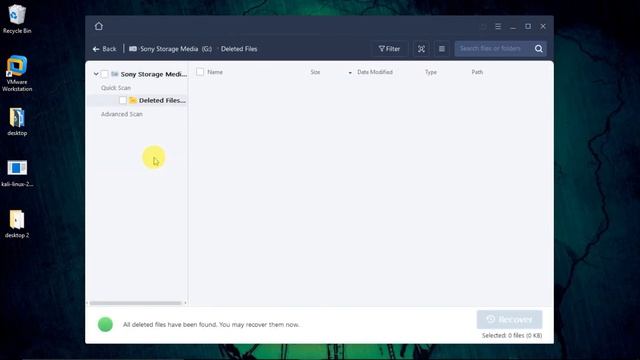Open the Filter options
640x360 pixels.
click(x=389, y=49)
